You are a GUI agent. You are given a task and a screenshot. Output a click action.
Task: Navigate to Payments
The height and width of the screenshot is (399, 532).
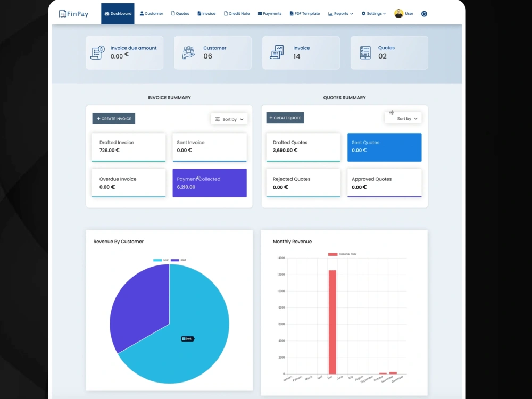tap(270, 14)
